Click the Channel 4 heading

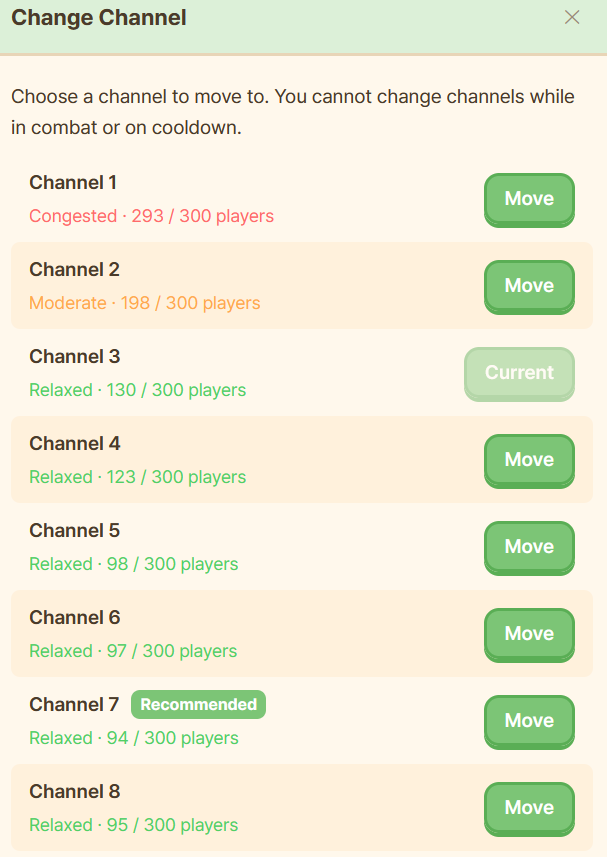tap(74, 443)
